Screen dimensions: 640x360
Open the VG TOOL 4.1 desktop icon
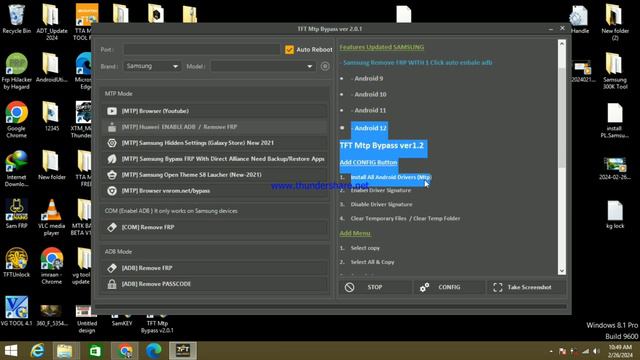[x=16, y=311]
